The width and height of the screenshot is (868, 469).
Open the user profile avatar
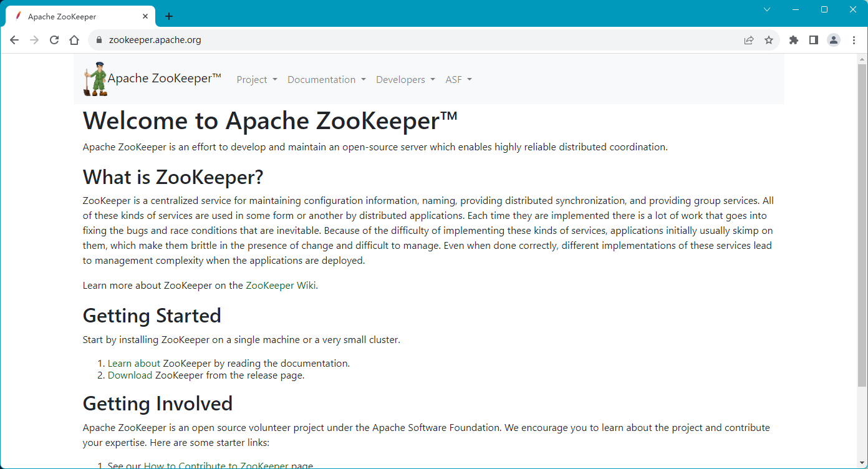tap(834, 40)
